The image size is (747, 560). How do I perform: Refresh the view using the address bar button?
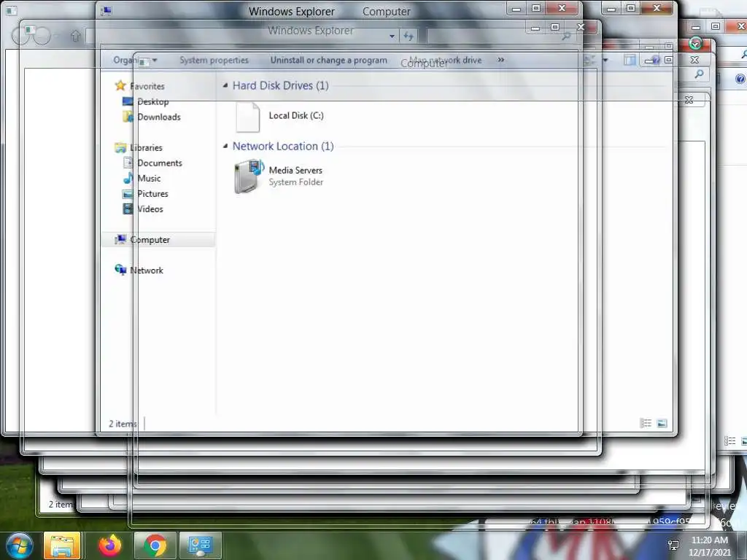[x=409, y=36]
